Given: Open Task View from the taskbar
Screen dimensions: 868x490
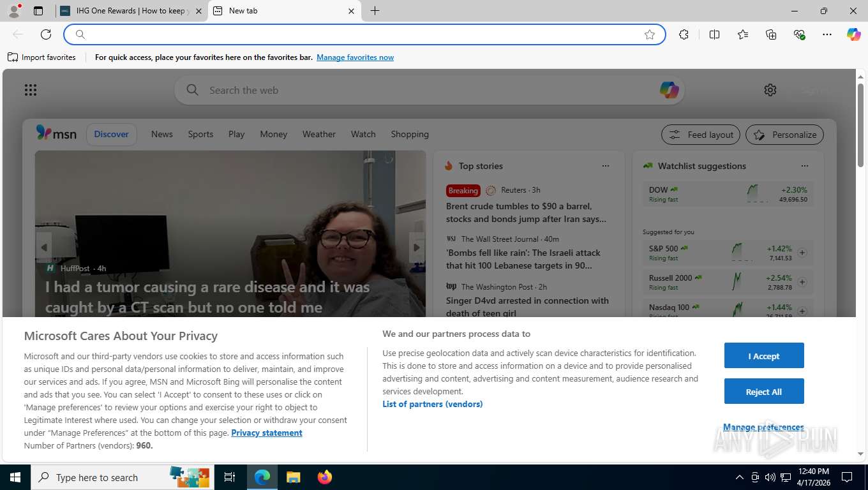Looking at the screenshot, I should coord(230,477).
